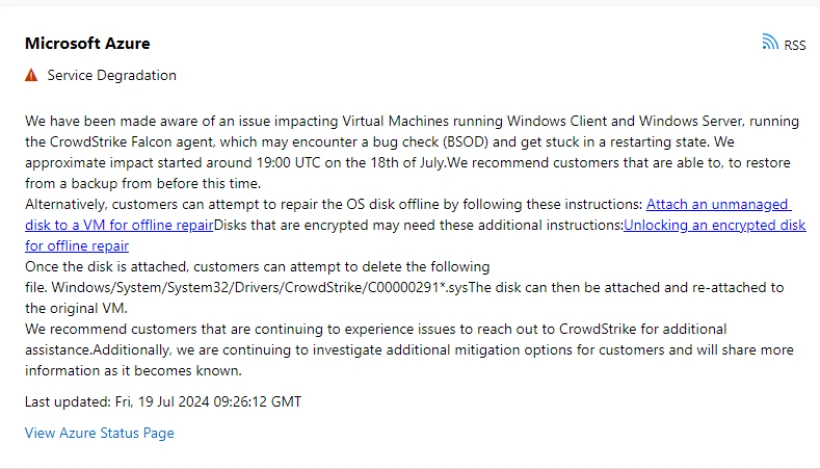The width and height of the screenshot is (820, 469).
Task: Click the RSS text label
Action: [795, 45]
